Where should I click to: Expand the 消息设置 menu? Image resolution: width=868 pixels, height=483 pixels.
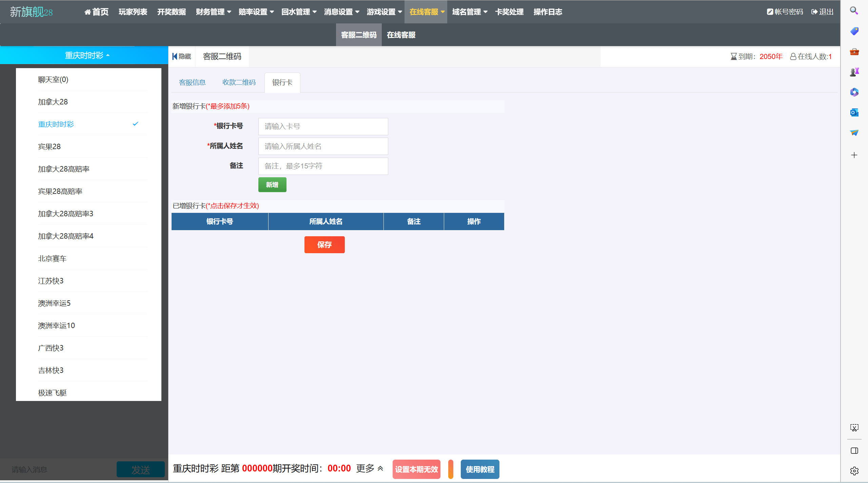point(341,12)
